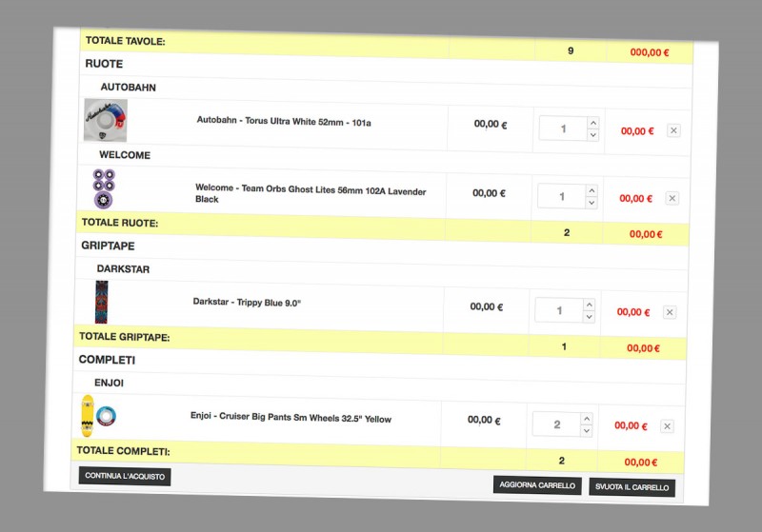Remove Autobahn Torus Ultra White wheels from cart

pyautogui.click(x=673, y=131)
